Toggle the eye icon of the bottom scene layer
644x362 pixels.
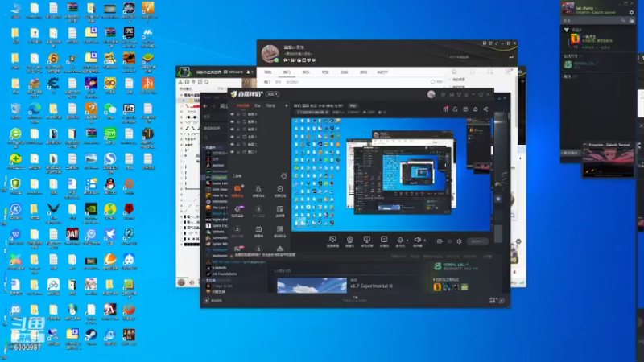[232, 151]
